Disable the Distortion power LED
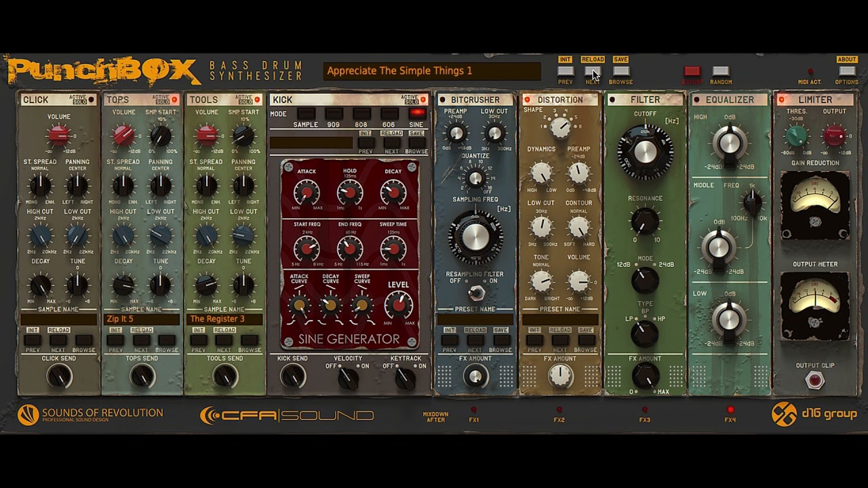Viewport: 868px width, 488px height. 527,100
